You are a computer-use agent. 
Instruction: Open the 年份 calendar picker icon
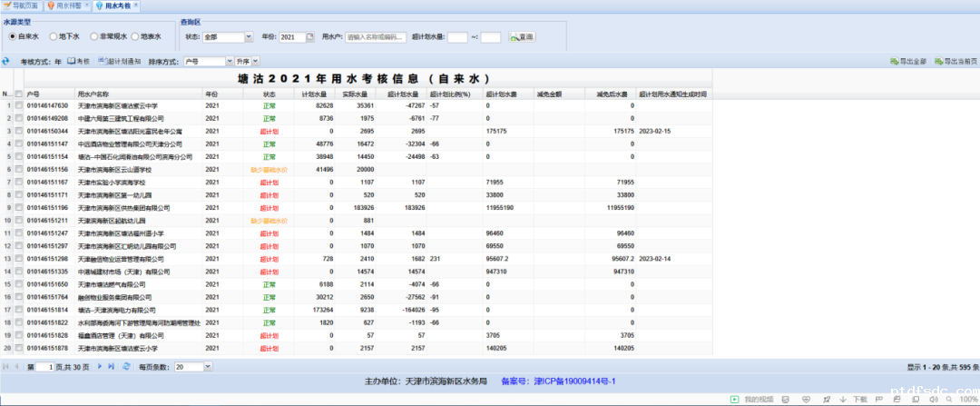[310, 37]
